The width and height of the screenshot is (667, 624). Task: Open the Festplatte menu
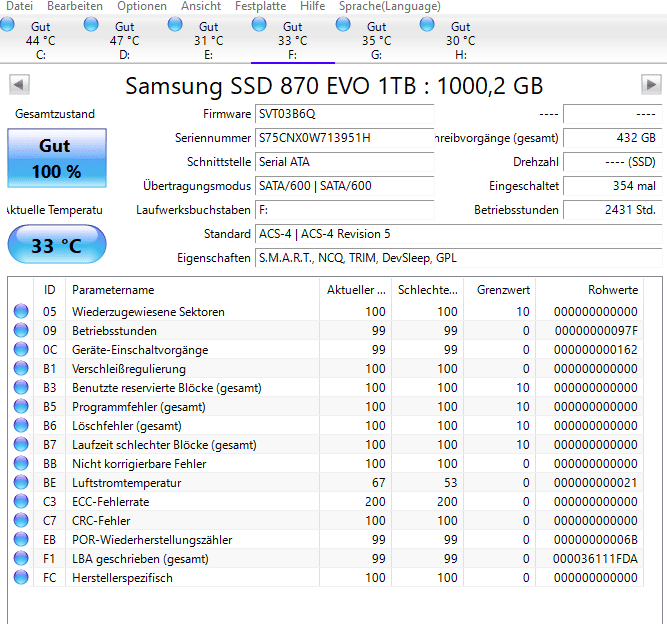(260, 6)
